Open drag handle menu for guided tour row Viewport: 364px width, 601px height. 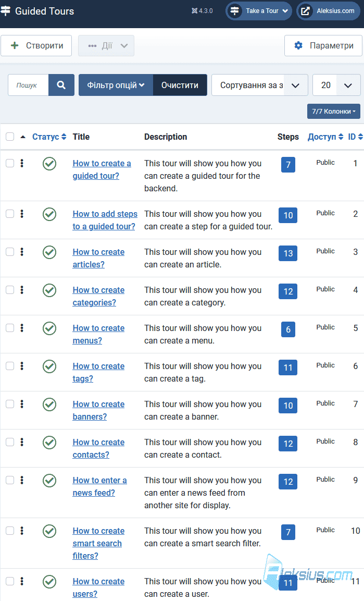click(22, 163)
